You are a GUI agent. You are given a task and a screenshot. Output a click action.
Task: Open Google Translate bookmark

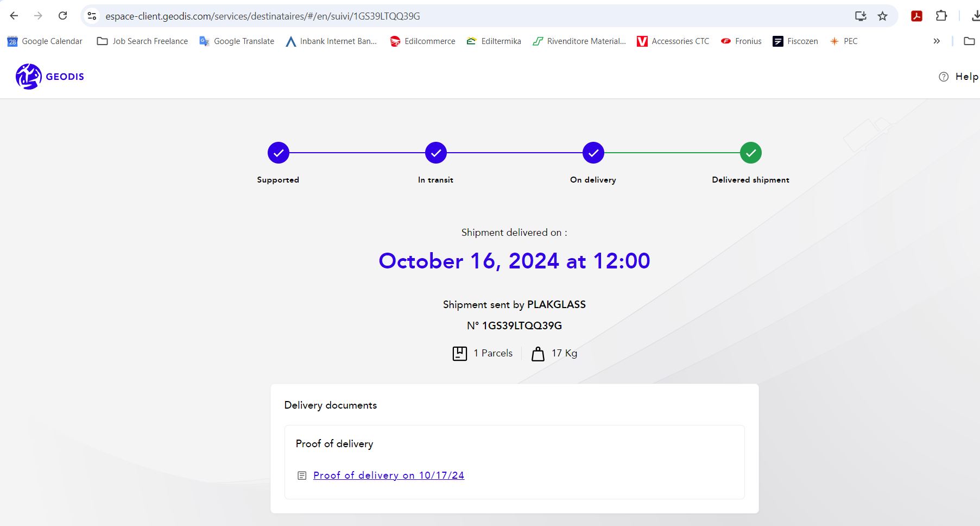(237, 41)
